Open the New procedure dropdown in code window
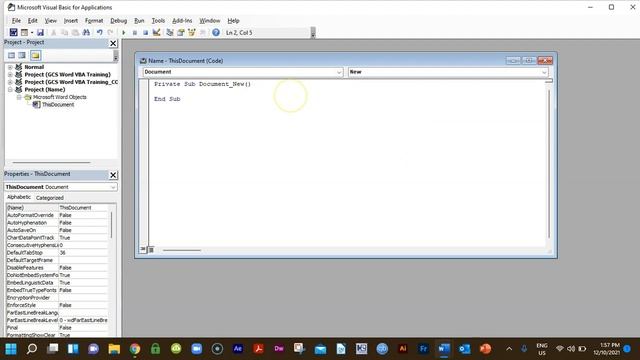640x360 pixels. click(544, 72)
